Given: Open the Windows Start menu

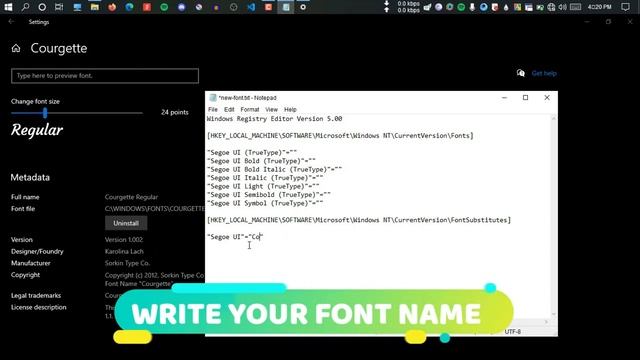Looking at the screenshot, I should [8, 7].
